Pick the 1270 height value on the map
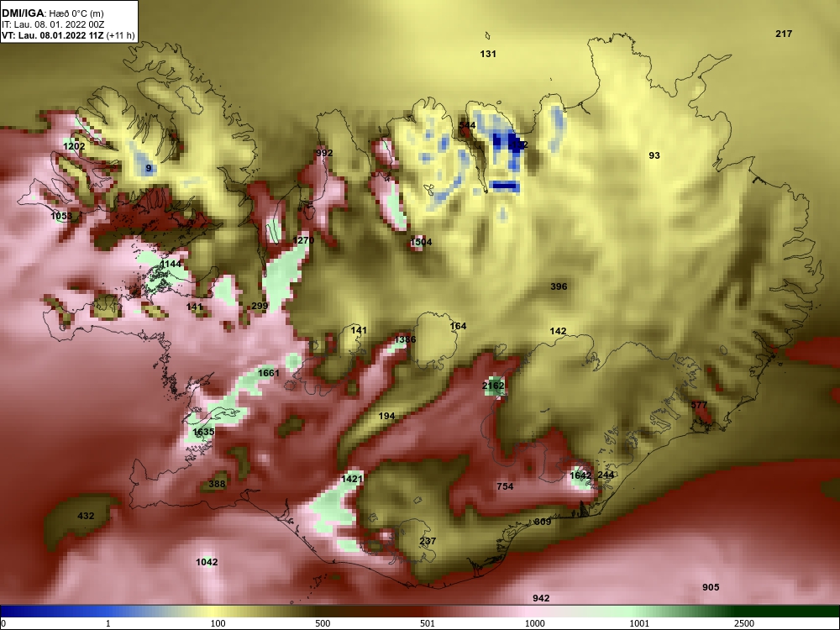This screenshot has width=840, height=630. [303, 240]
